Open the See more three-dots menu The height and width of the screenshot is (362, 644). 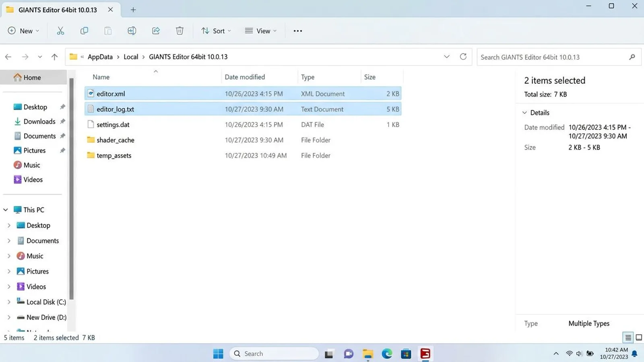[298, 31]
